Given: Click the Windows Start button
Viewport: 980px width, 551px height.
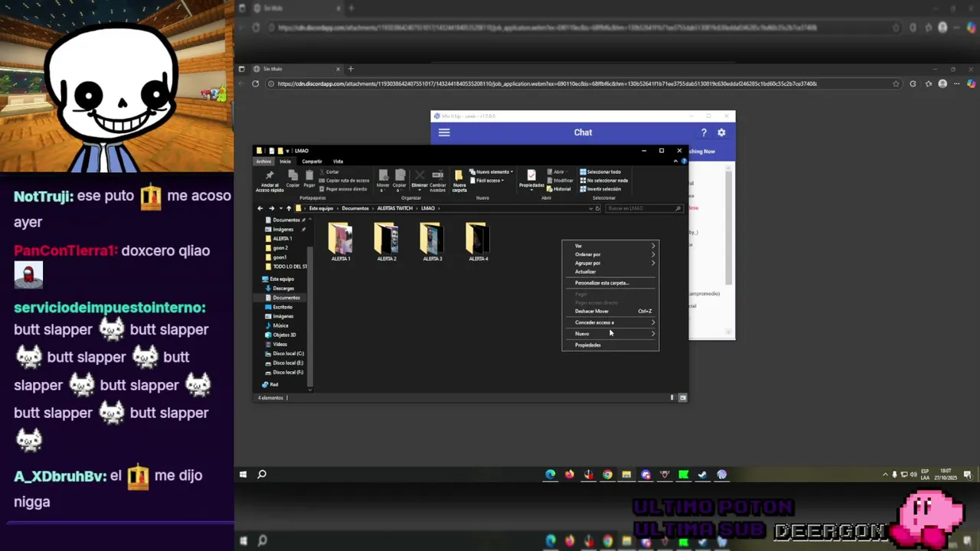Looking at the screenshot, I should click(x=243, y=474).
